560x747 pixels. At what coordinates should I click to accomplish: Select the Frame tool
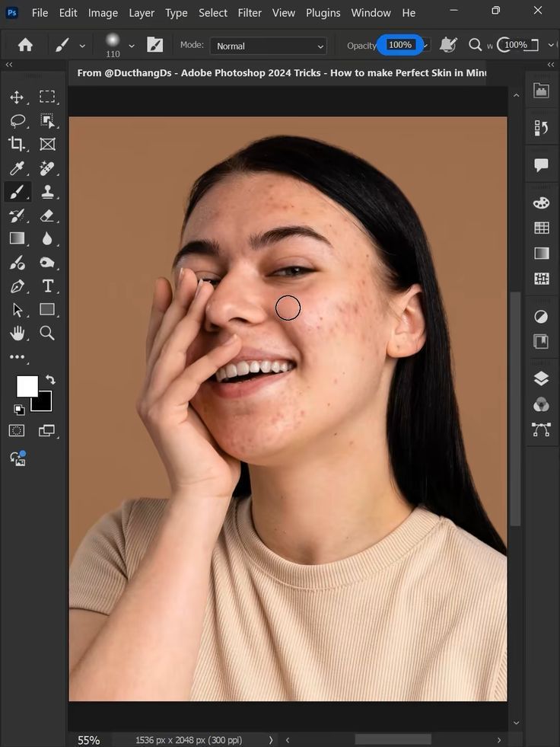tap(47, 144)
